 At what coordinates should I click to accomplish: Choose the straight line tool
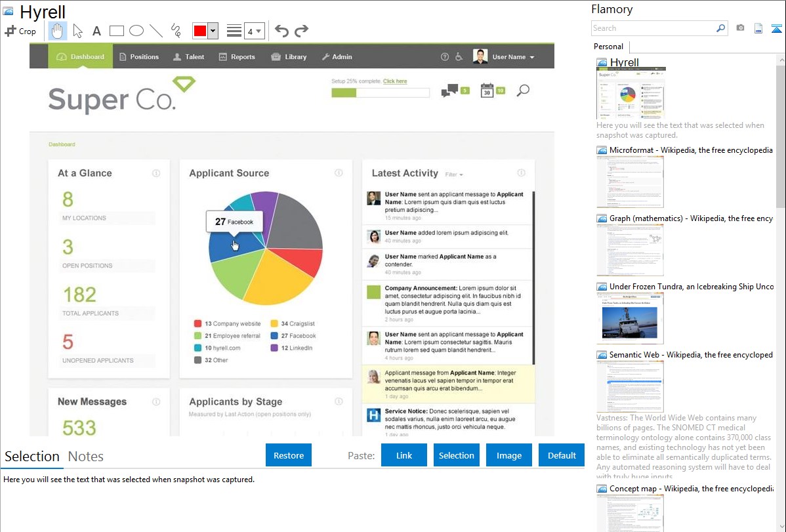156,31
